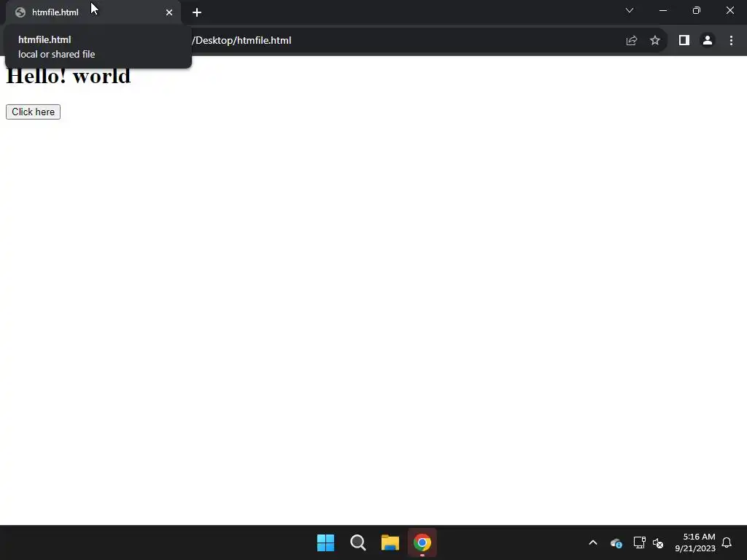Screen dimensions: 747x560
Task: Open the OneDrive cloud tray icon
Action: [x=616, y=542]
